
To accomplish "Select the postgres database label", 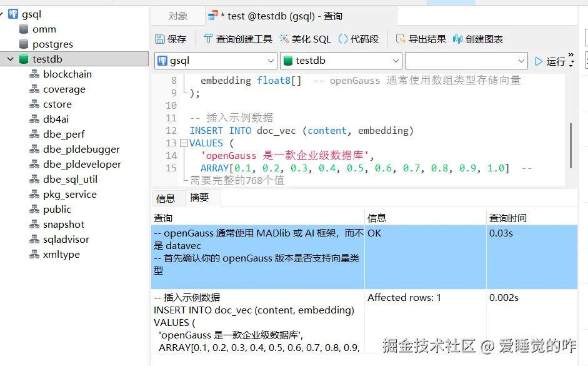I will [x=53, y=44].
